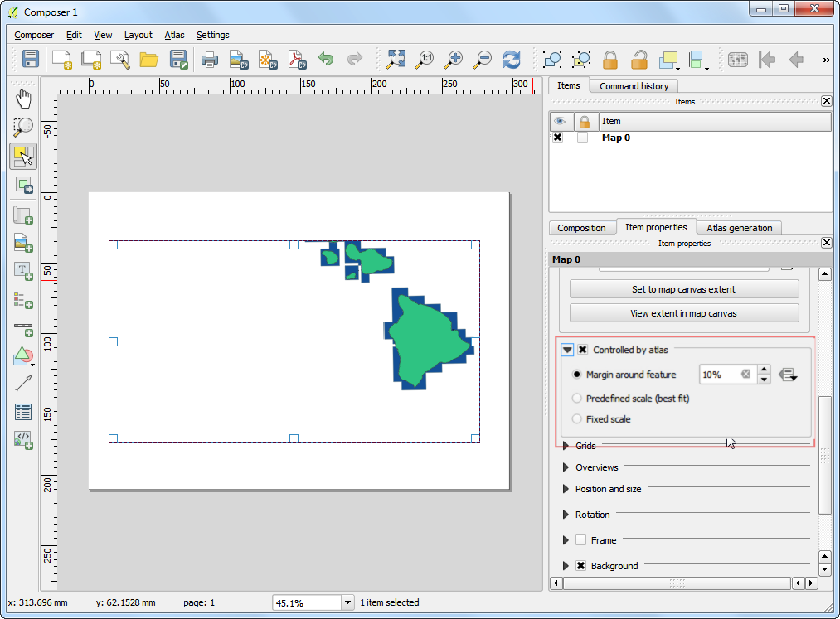Viewport: 840px width, 619px height.
Task: Expand the Overviews section
Action: pyautogui.click(x=566, y=467)
